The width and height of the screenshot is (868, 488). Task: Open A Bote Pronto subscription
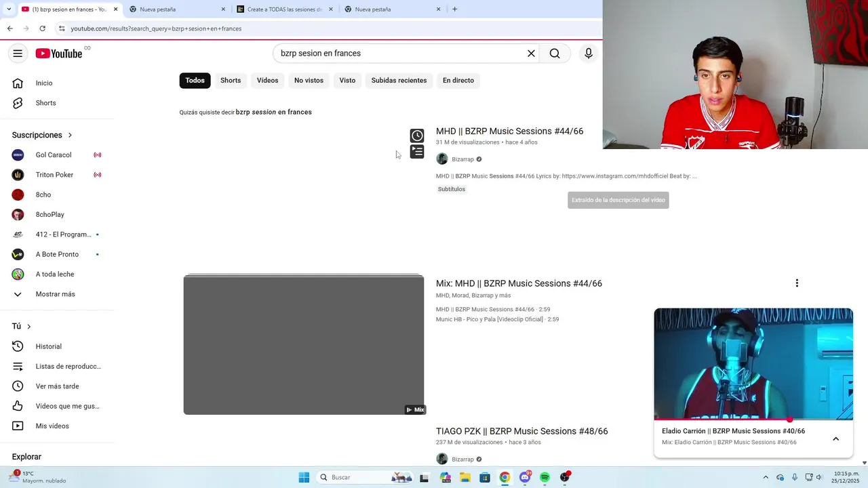click(x=57, y=254)
